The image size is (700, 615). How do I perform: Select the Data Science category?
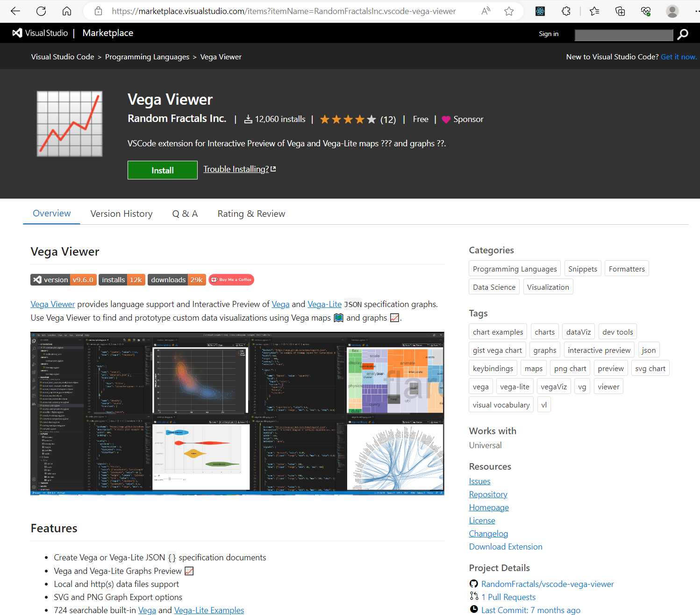point(494,287)
